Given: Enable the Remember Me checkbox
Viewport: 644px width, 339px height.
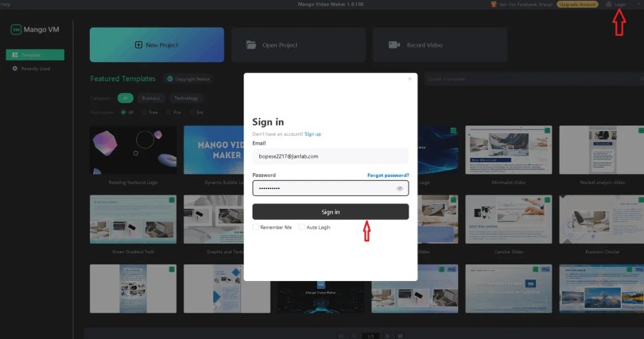Looking at the screenshot, I should pyautogui.click(x=255, y=227).
